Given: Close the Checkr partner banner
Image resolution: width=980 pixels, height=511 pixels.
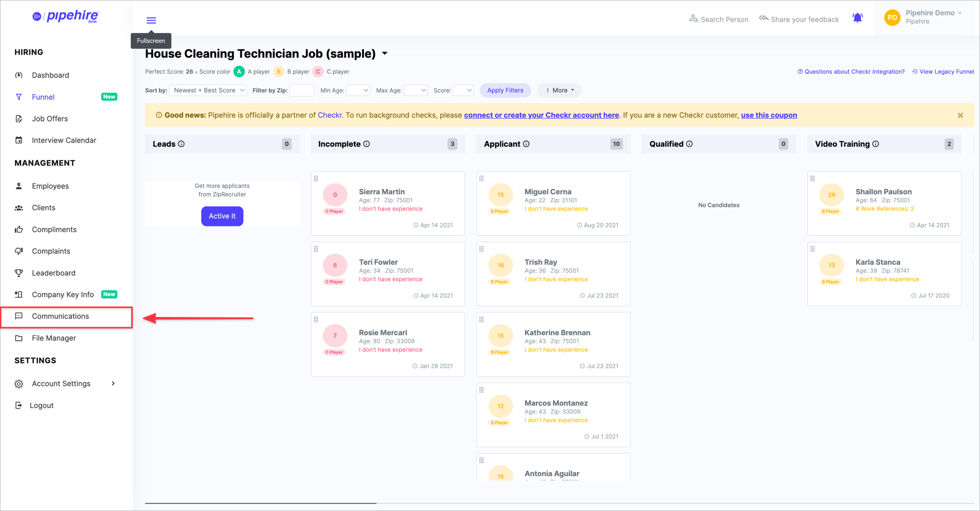Looking at the screenshot, I should 960,115.
